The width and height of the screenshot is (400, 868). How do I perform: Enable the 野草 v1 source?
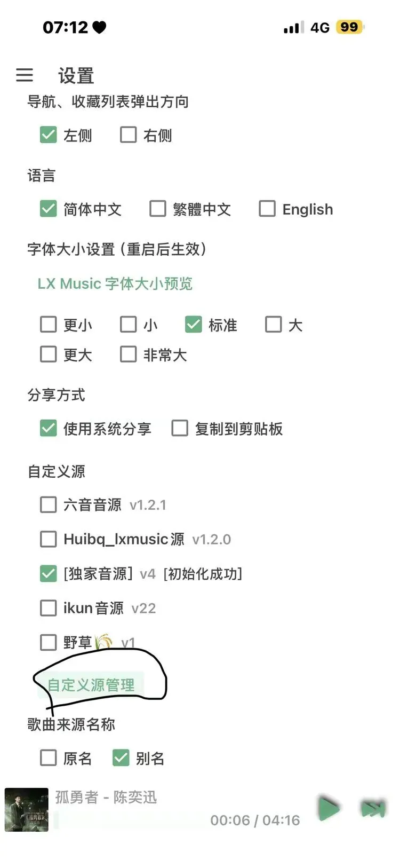pyautogui.click(x=49, y=642)
